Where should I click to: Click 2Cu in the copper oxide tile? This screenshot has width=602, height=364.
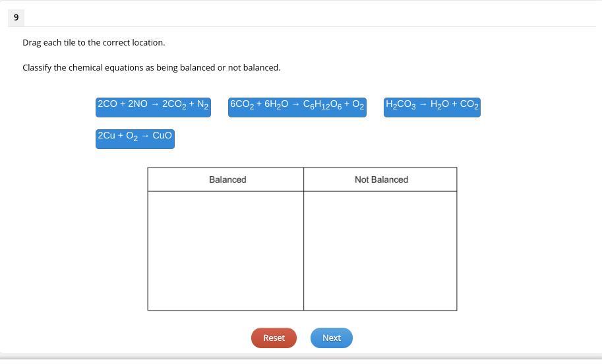(106, 136)
